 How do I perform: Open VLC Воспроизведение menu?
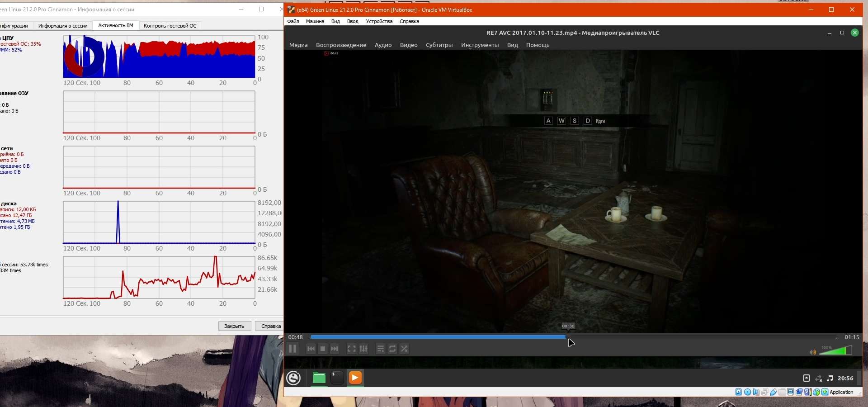coord(341,45)
